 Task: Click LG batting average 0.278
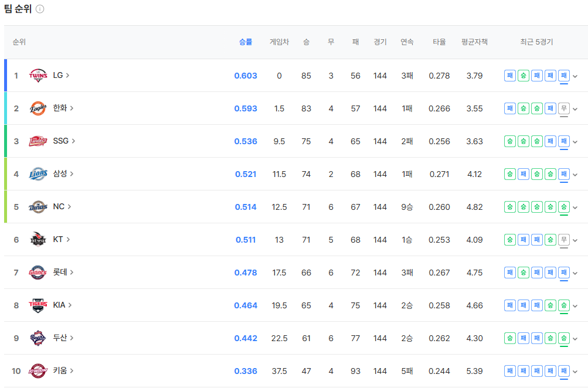tap(439, 76)
